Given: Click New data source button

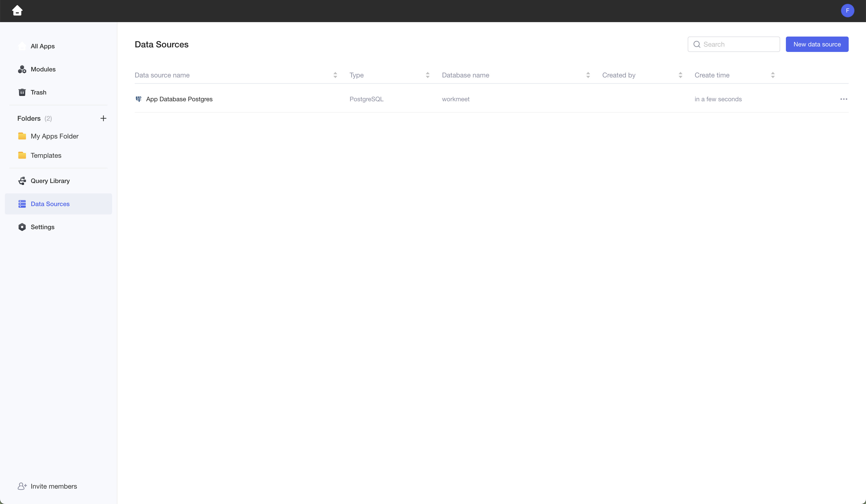Looking at the screenshot, I should click(x=817, y=44).
